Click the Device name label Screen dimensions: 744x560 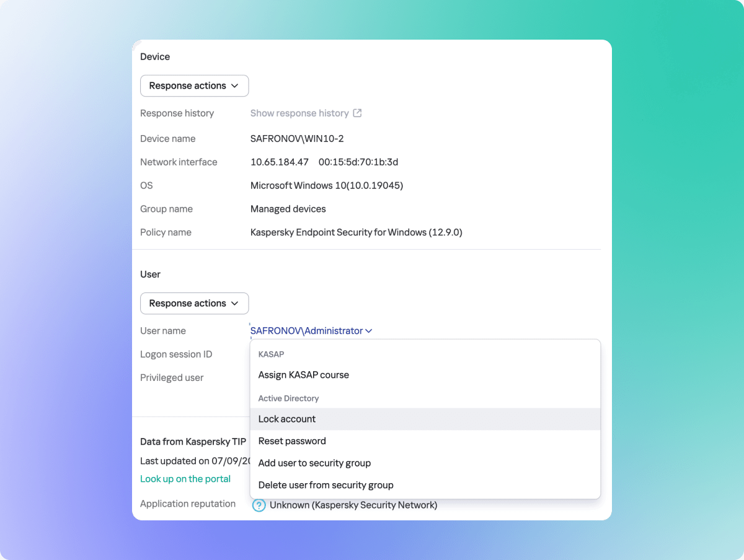168,139
